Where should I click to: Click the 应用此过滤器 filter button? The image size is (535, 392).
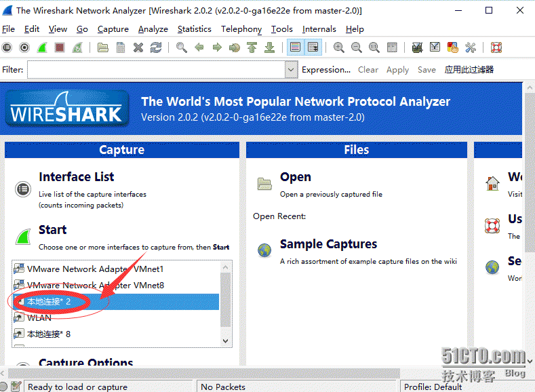pos(469,70)
